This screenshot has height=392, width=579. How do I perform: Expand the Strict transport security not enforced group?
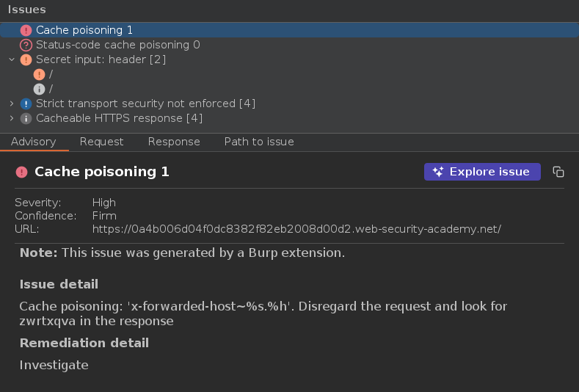[12, 104]
